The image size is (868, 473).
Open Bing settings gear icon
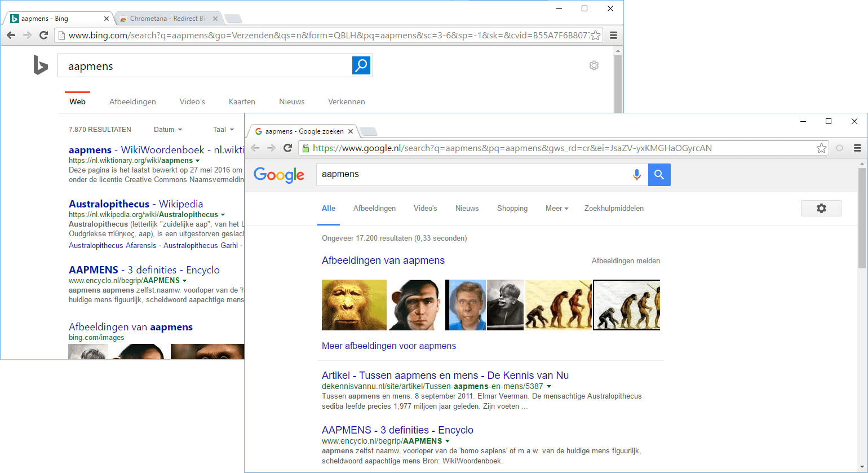pos(594,65)
